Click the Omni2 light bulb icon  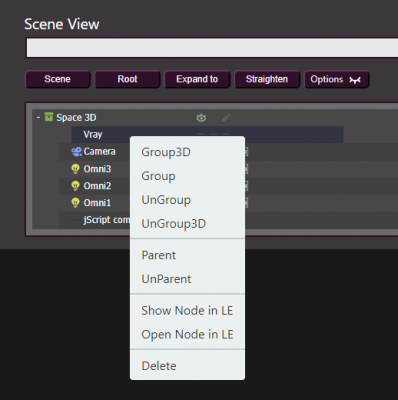[x=76, y=186]
